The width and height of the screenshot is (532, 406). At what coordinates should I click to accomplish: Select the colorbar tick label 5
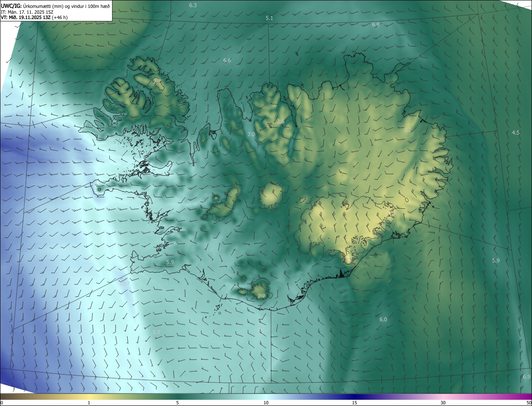point(177,403)
